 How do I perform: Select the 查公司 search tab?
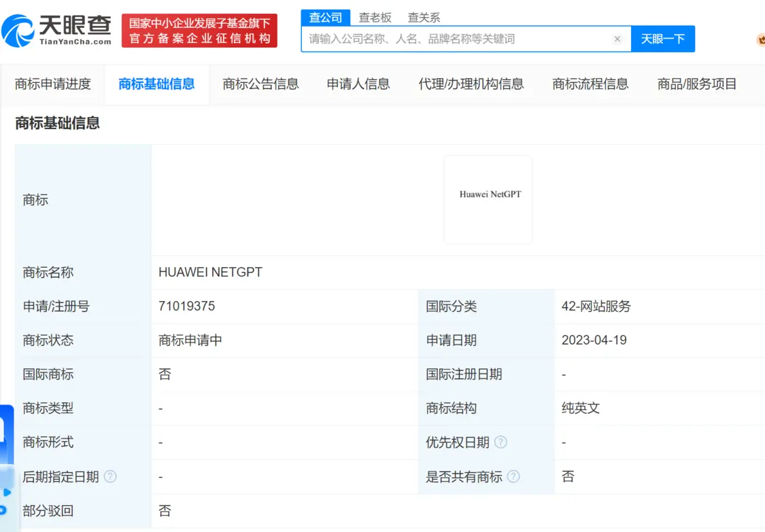click(325, 18)
